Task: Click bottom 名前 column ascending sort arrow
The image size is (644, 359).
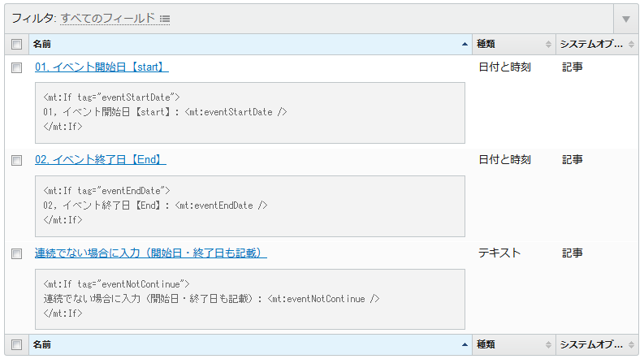Action: [465, 344]
